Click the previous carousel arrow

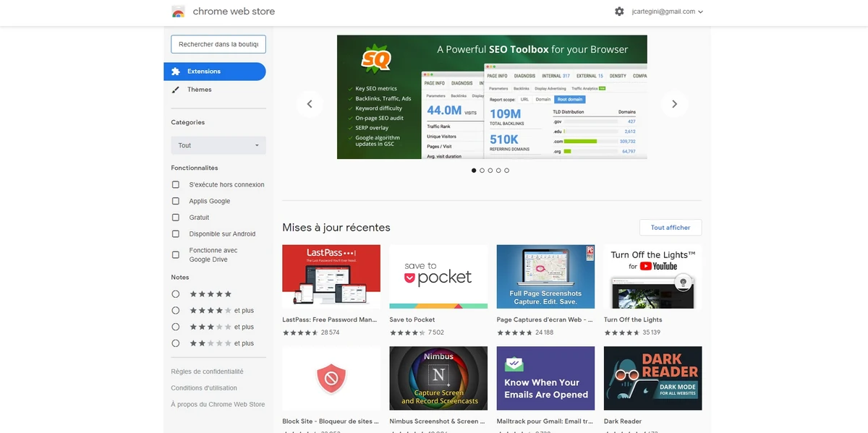(x=310, y=103)
